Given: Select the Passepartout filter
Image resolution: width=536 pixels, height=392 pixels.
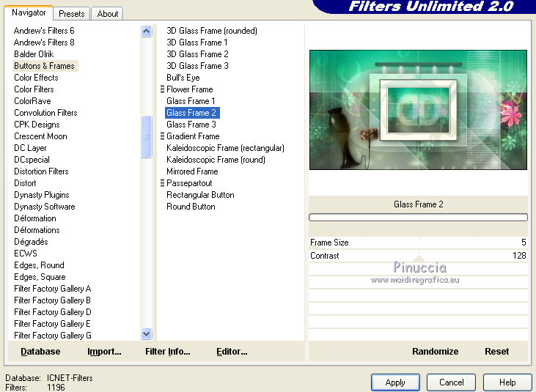Looking at the screenshot, I should click(x=189, y=183).
